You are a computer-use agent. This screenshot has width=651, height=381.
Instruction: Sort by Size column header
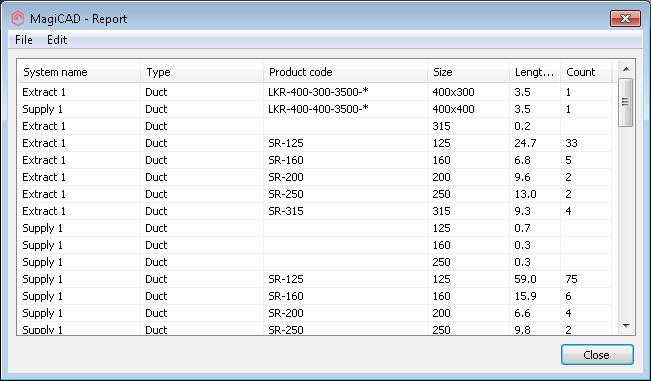(468, 72)
